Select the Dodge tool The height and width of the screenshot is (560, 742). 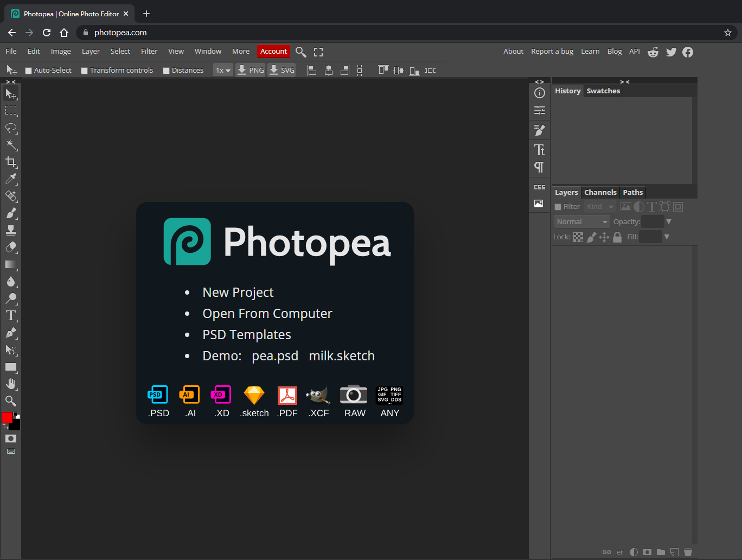tap(11, 298)
